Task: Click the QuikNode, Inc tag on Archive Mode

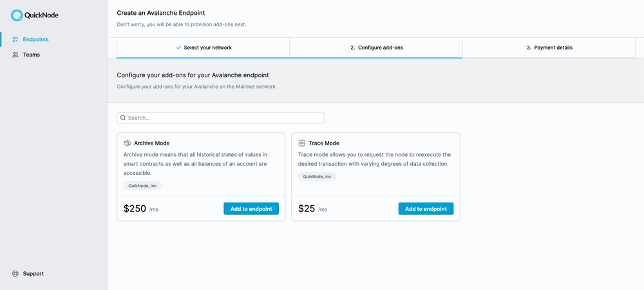Action: [142, 185]
